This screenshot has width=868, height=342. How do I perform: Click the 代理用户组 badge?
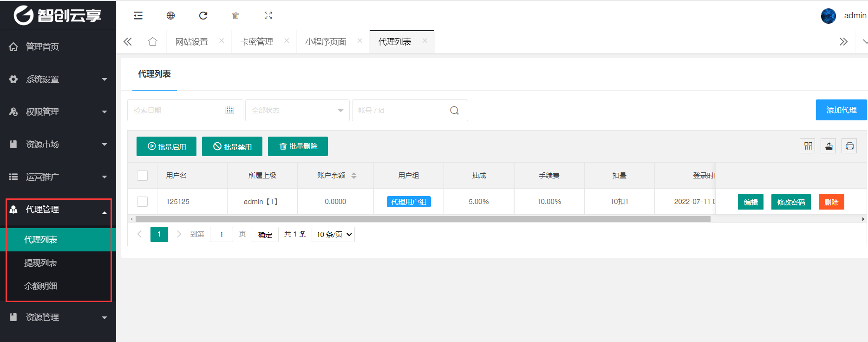point(409,202)
